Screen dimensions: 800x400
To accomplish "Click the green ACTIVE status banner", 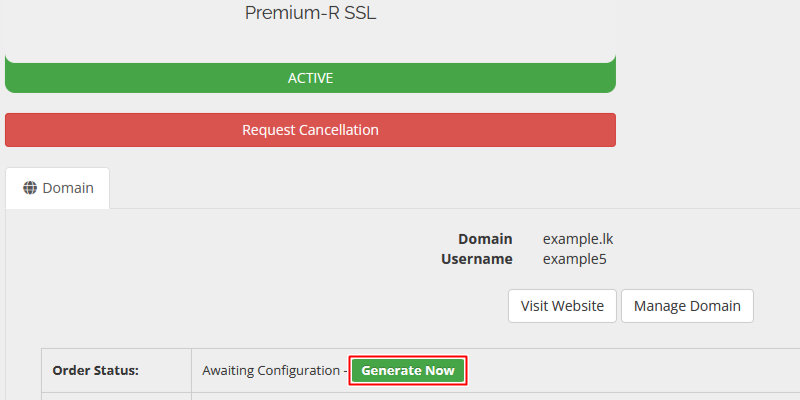I will coord(310,78).
